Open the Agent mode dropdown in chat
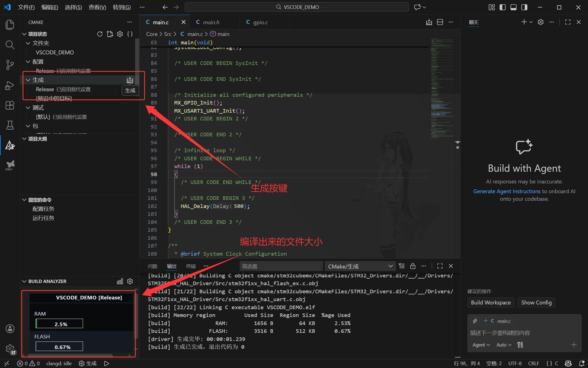The image size is (588, 368). [x=481, y=345]
